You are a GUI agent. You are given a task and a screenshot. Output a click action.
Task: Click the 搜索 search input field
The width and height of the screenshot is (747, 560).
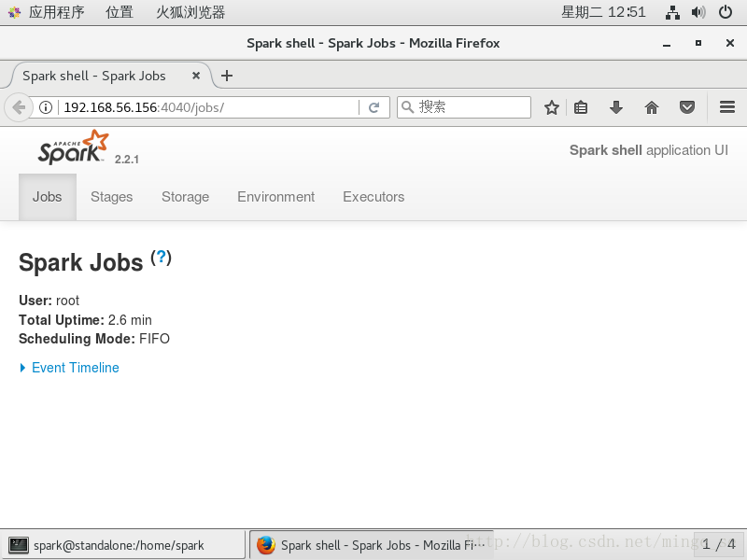[464, 107]
